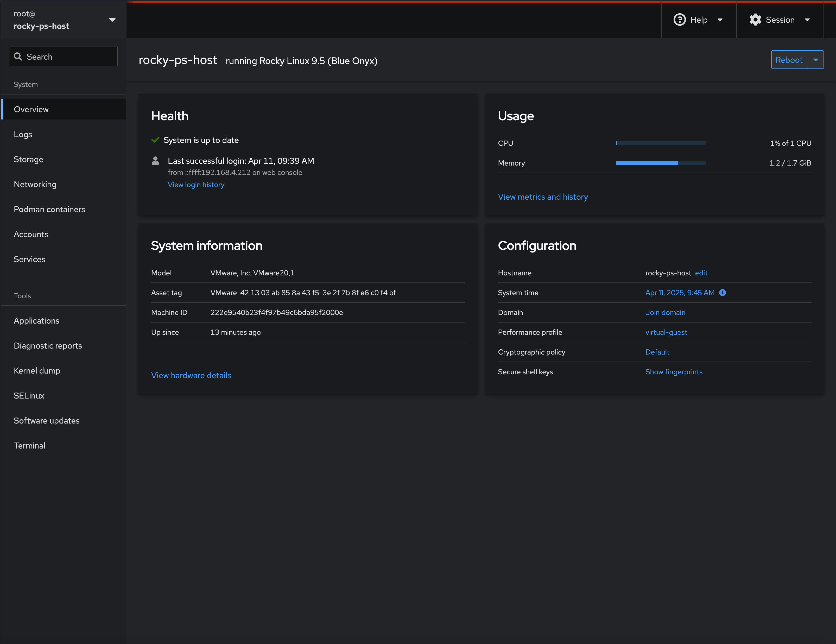This screenshot has width=836, height=644.
Task: Select SELinux in the sidebar
Action: tap(29, 395)
